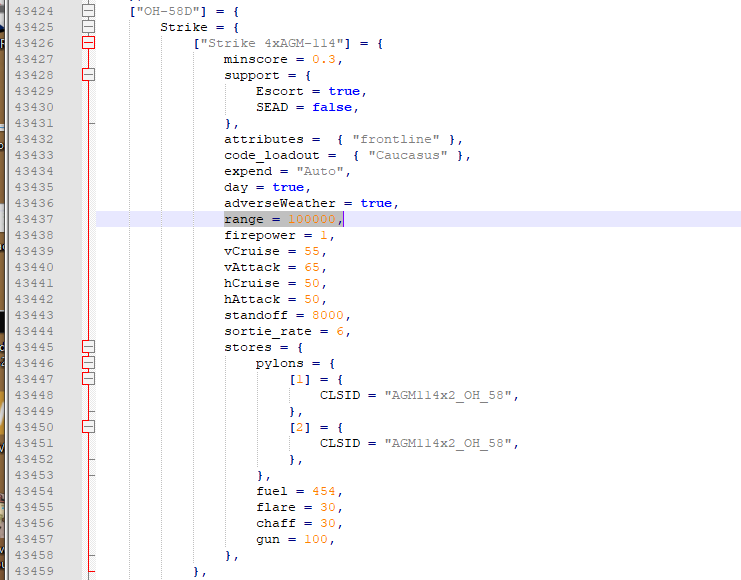741x580 pixels.
Task: Click the standoff value 8000
Action: click(x=328, y=315)
